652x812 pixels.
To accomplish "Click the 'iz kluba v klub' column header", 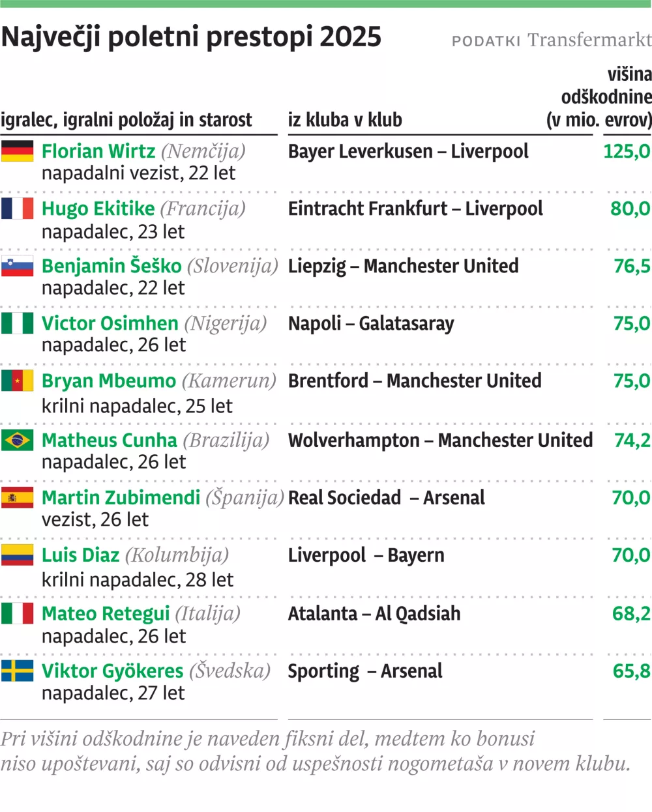I will coord(345,120).
